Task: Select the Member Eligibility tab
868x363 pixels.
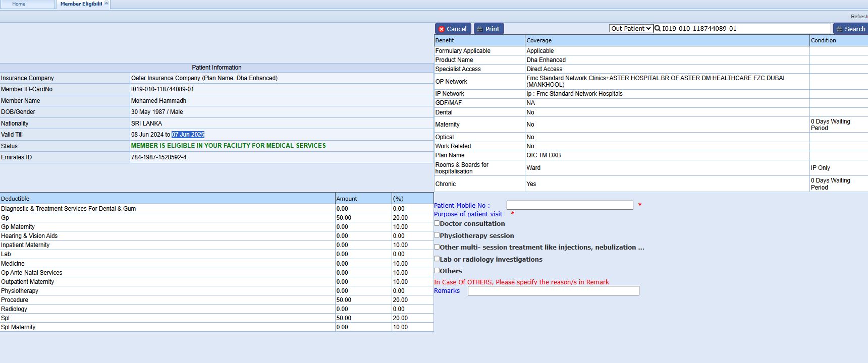Action: pyautogui.click(x=81, y=4)
